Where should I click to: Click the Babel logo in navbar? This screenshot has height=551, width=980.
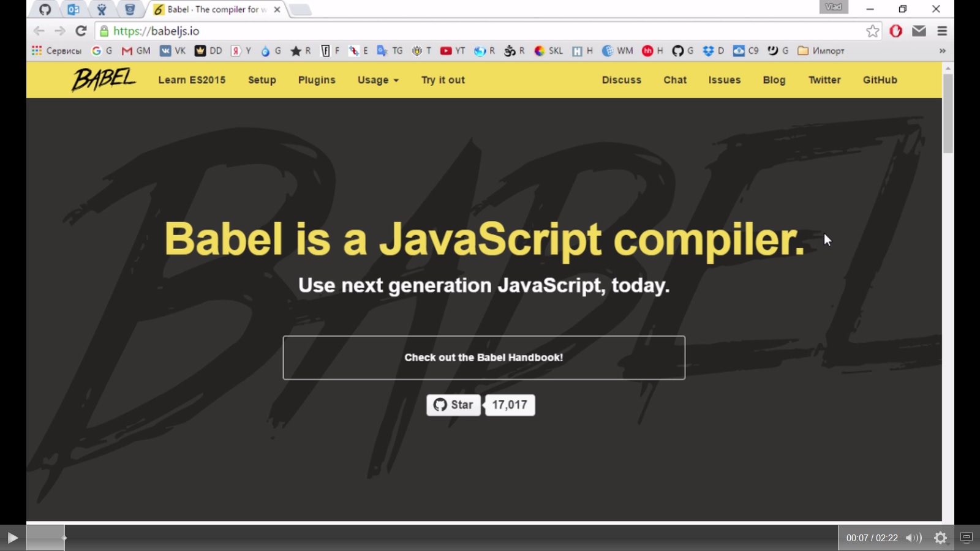[104, 80]
